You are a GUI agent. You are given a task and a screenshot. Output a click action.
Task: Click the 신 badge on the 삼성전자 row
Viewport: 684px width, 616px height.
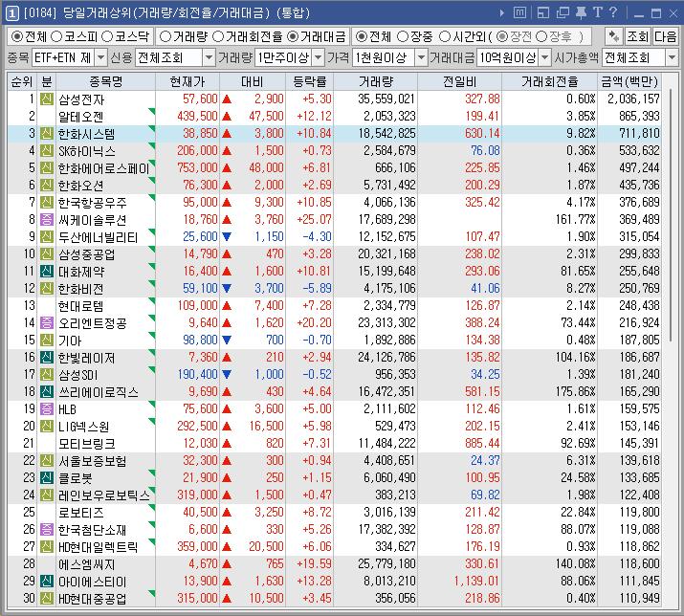point(47,99)
